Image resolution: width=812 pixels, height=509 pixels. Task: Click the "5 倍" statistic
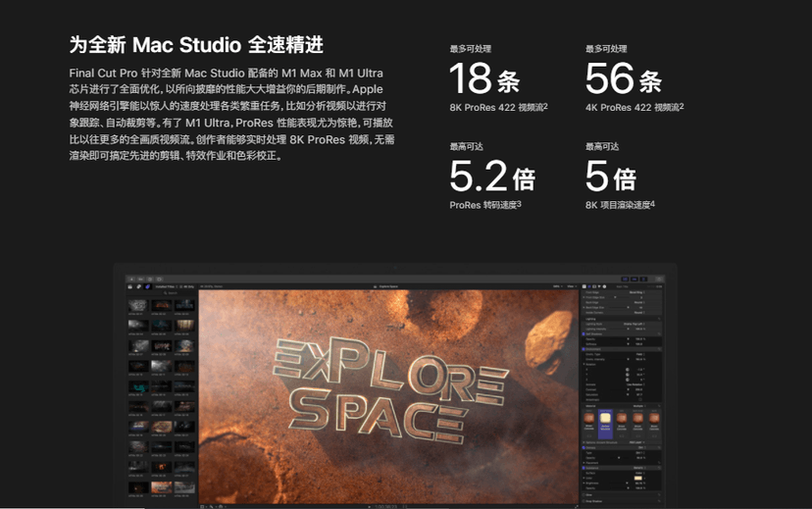pyautogui.click(x=611, y=177)
